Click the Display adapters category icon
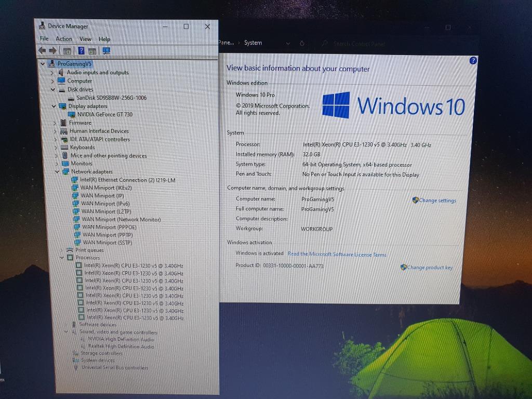Image resolution: width=532 pixels, height=399 pixels. (x=63, y=106)
